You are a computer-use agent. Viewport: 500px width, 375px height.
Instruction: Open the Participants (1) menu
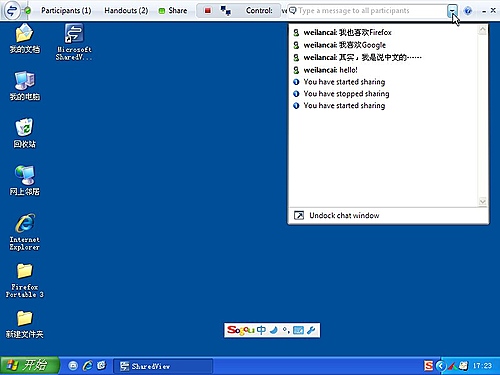coord(66,10)
